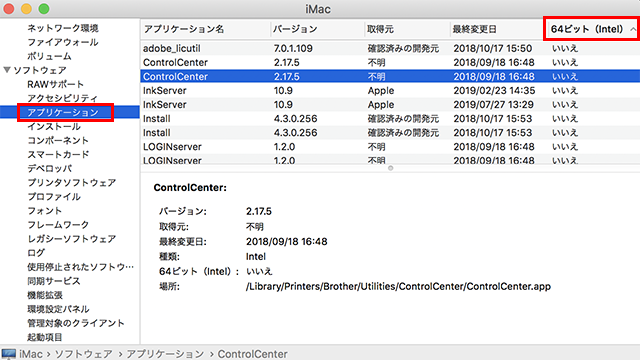Click the ControlCenter: detail heading
640x360 pixels.
click(190, 187)
